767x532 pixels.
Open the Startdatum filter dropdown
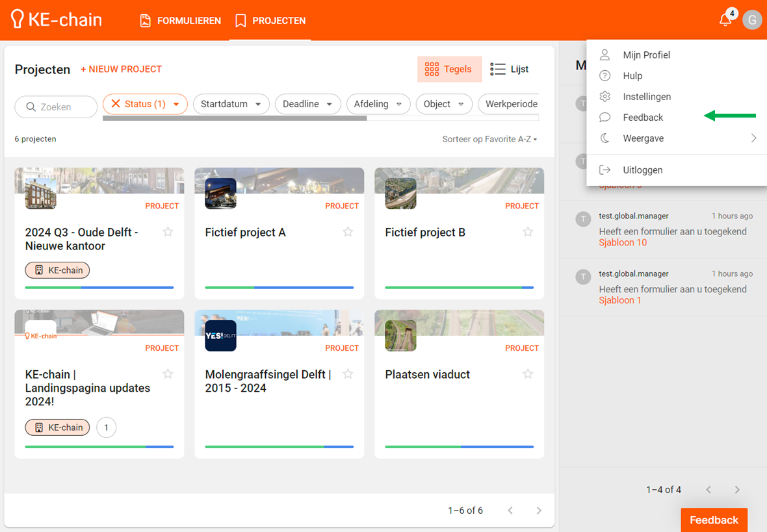(231, 104)
